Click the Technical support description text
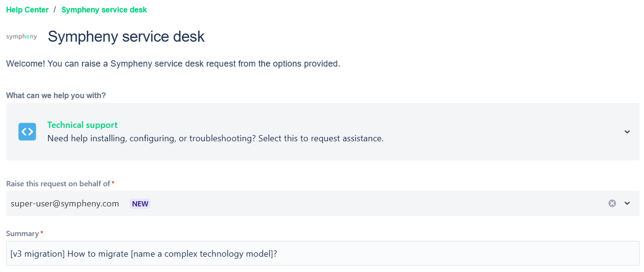The height and width of the screenshot is (272, 644). 215,139
